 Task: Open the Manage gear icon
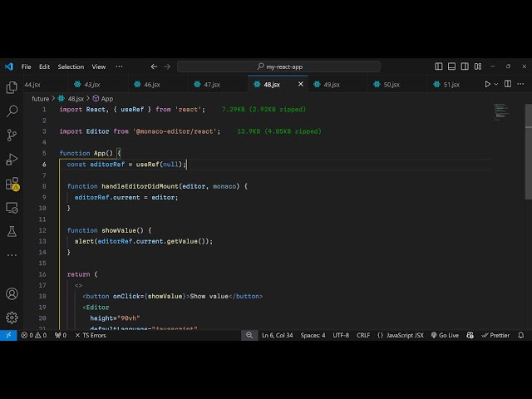tap(12, 317)
